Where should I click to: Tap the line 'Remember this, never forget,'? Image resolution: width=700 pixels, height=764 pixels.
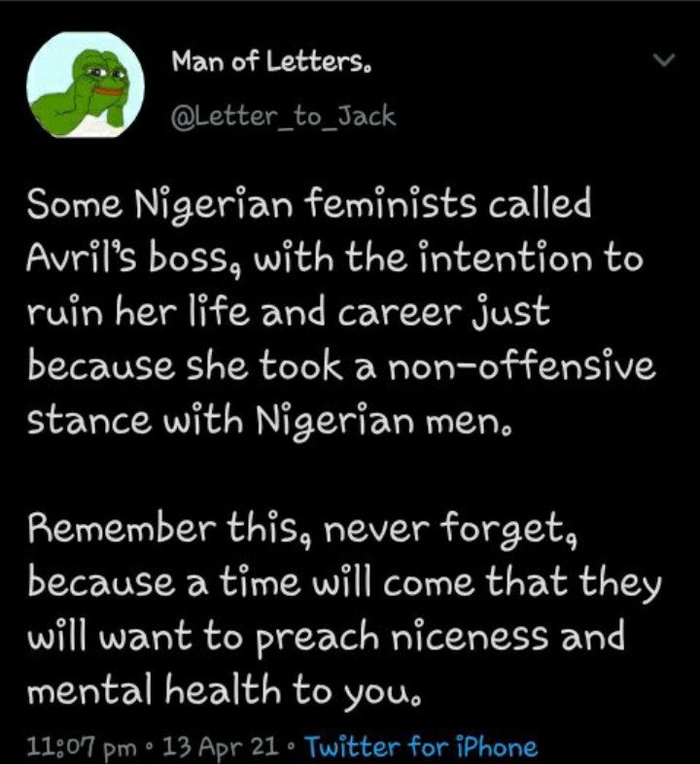pos(302,530)
